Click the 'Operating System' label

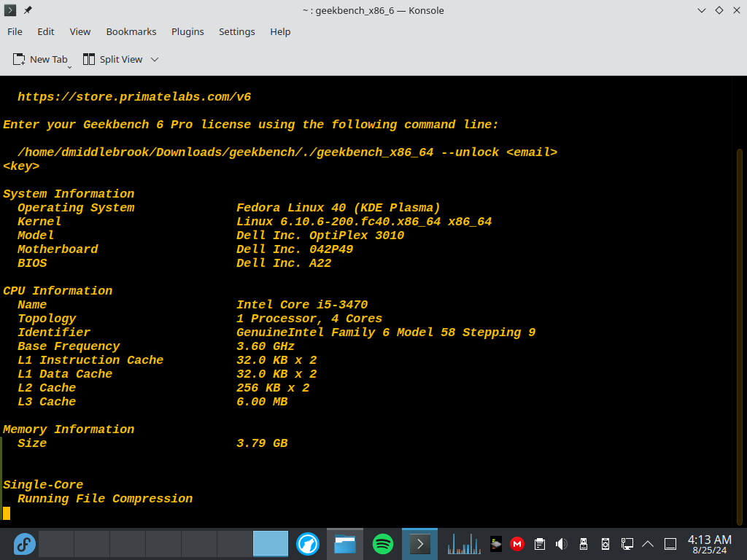tap(76, 208)
